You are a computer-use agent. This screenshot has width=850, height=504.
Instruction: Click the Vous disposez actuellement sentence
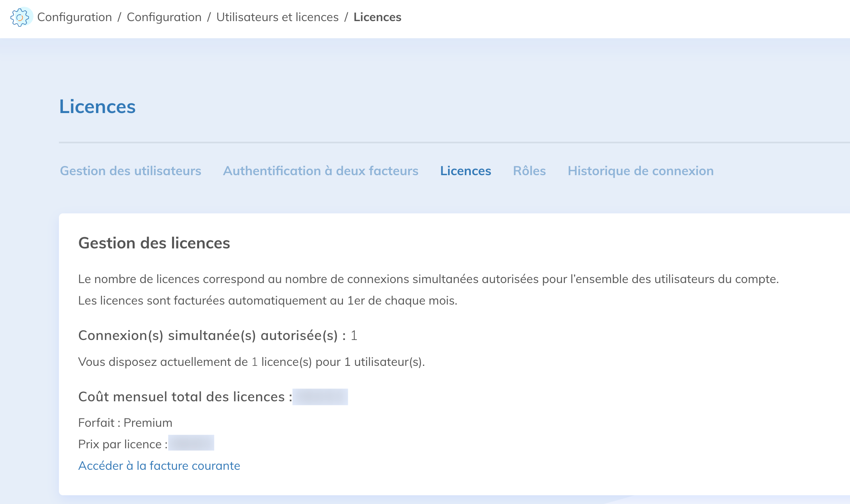tap(251, 362)
